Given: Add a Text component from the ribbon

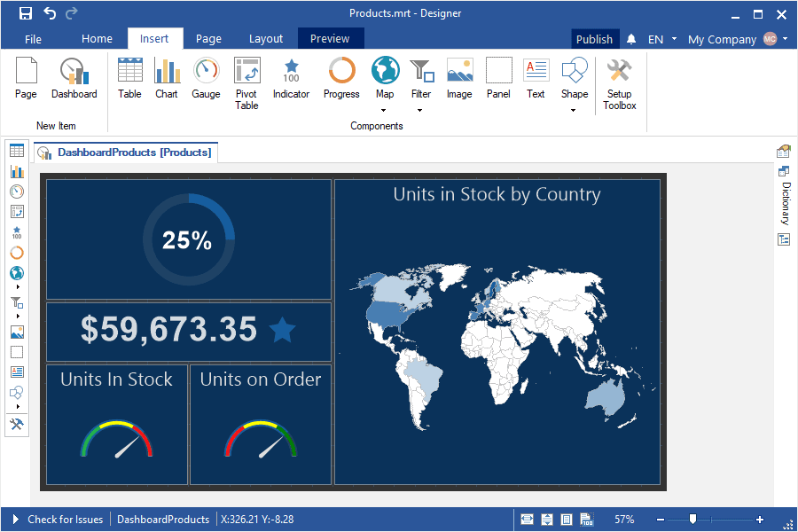Looking at the screenshot, I should [536, 78].
